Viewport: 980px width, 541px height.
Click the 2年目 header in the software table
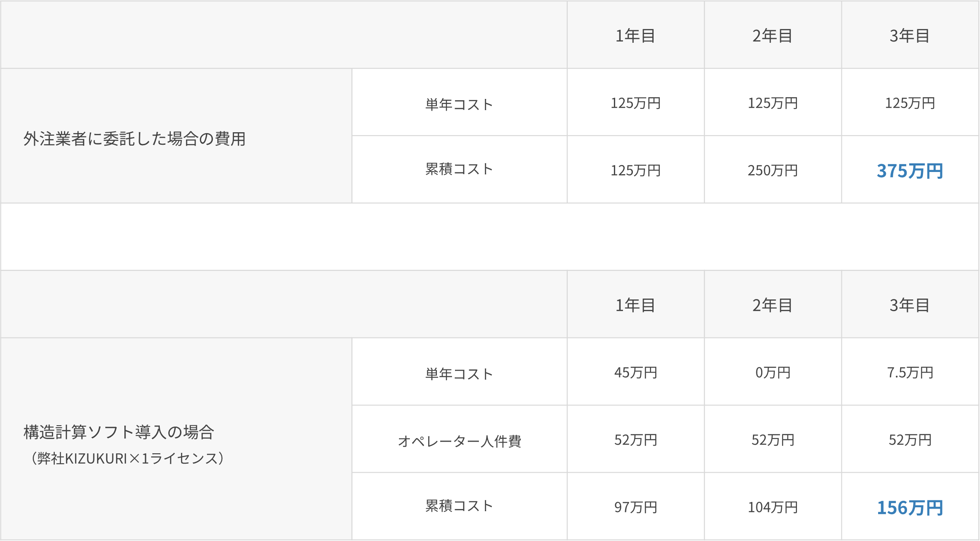point(772,305)
